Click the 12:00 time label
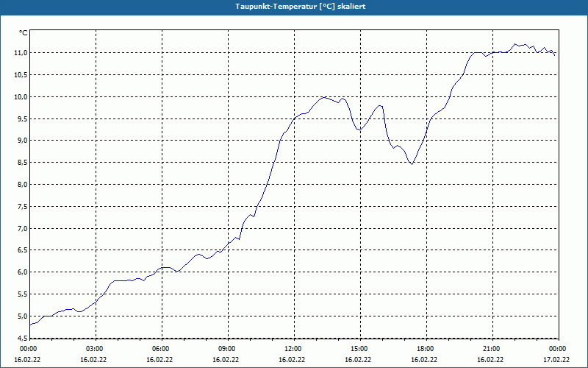 295,349
